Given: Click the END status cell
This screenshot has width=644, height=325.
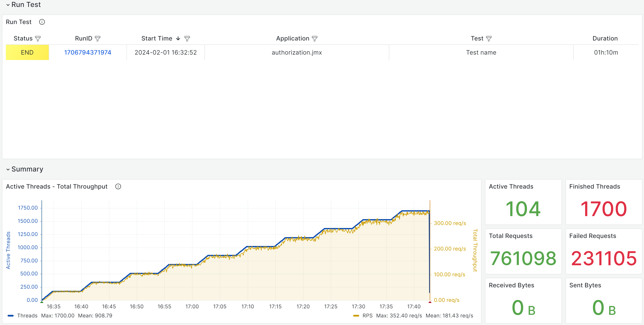Looking at the screenshot, I should (x=27, y=52).
